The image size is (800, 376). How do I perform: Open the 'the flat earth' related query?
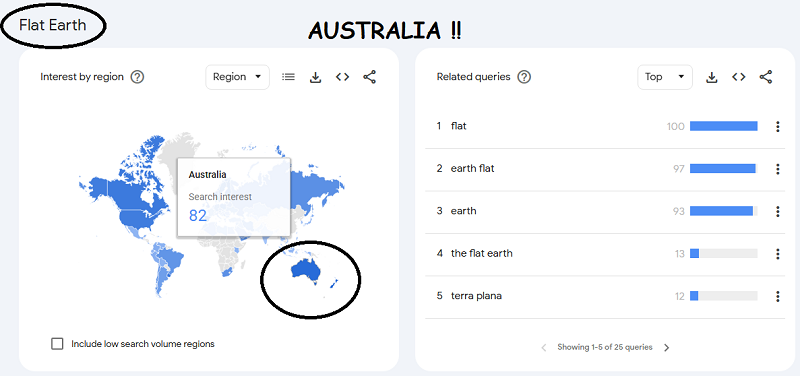click(x=482, y=253)
